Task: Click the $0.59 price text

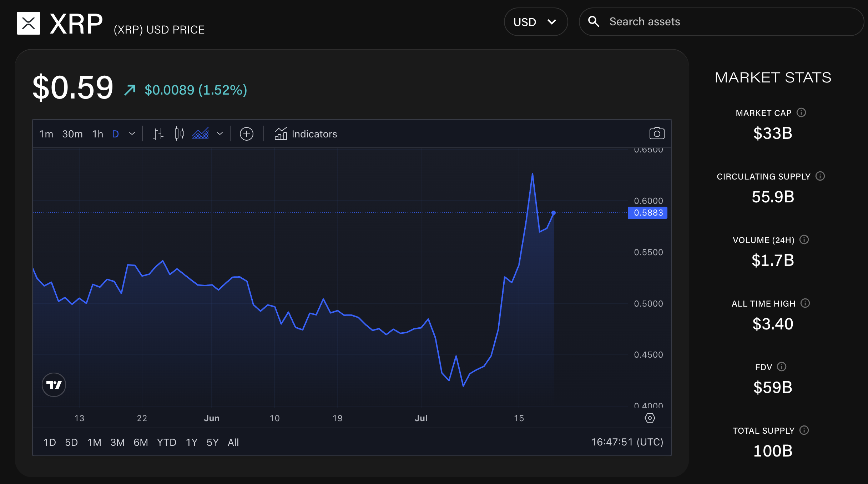Action: (73, 87)
